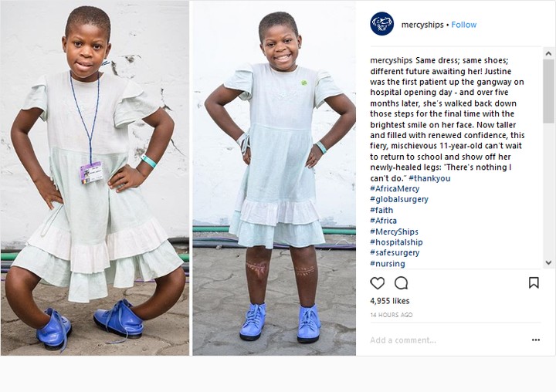
Task: Open the three-dot more options menu
Action: click(535, 340)
